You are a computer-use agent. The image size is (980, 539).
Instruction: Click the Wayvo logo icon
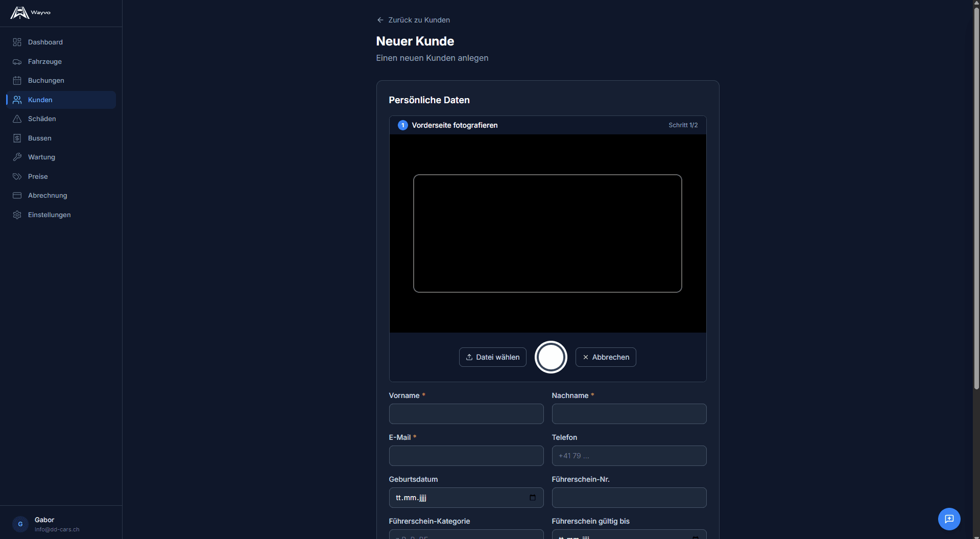tap(19, 13)
